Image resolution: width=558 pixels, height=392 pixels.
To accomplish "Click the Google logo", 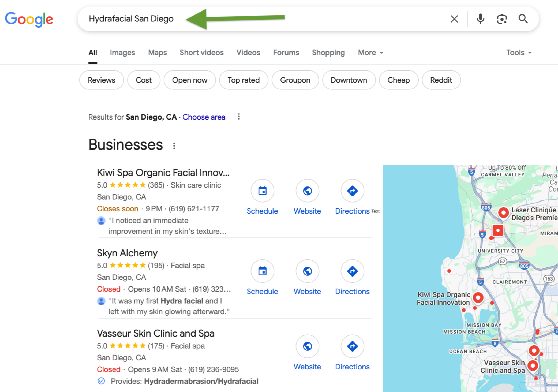I will 29,19.
